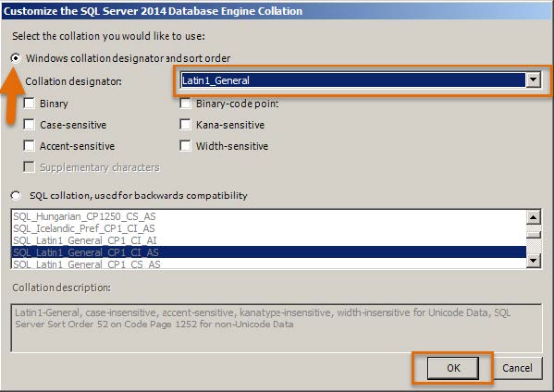Image resolution: width=554 pixels, height=392 pixels.
Task: Enable the Kana-sensitive checkbox
Action: [186, 125]
